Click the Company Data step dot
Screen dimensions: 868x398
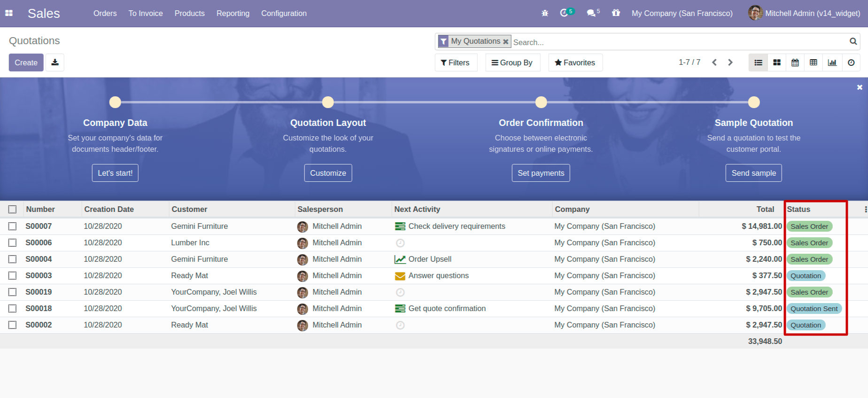(x=115, y=102)
